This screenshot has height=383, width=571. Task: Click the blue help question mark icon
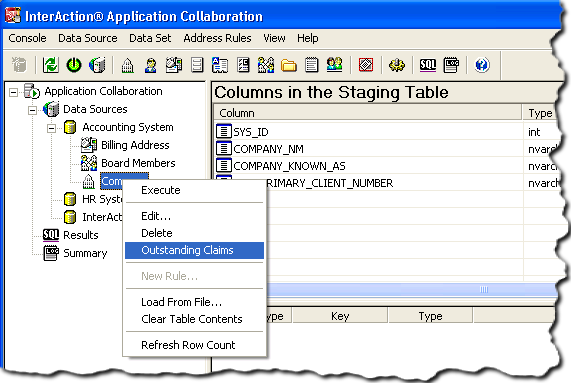tap(482, 65)
